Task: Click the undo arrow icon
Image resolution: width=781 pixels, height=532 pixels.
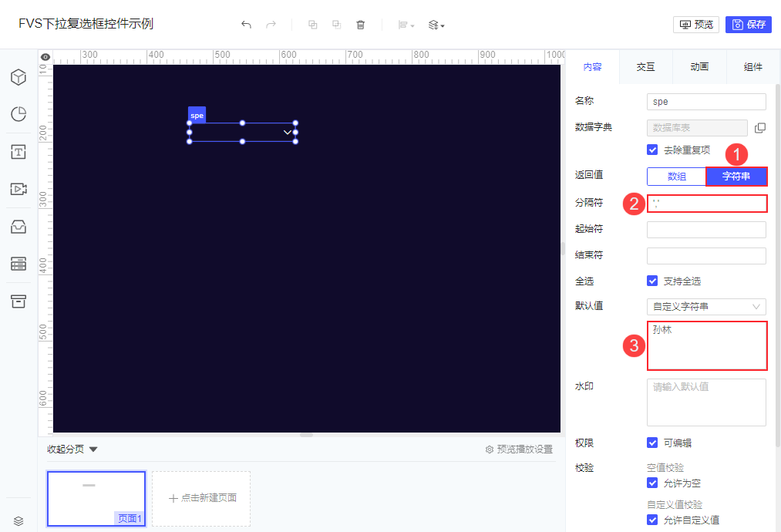Action: (246, 25)
